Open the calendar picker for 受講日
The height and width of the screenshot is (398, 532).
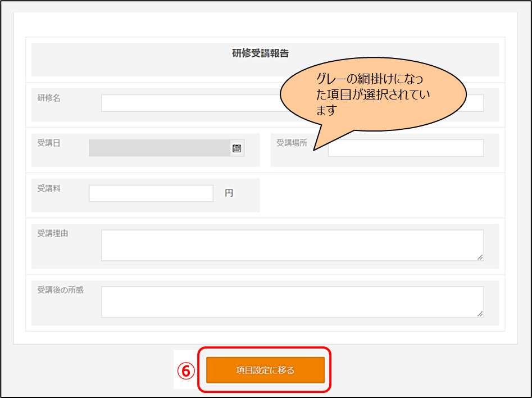[237, 148]
